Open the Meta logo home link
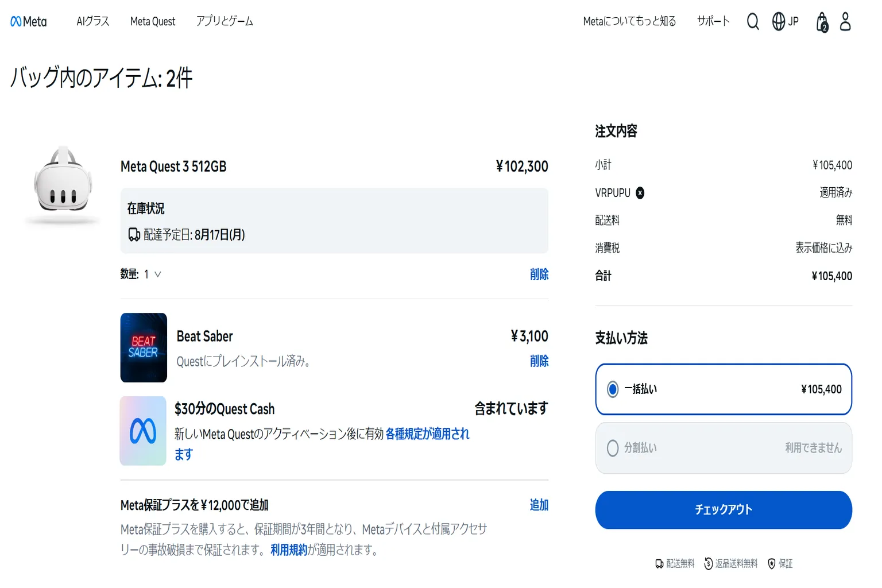 coord(29,22)
